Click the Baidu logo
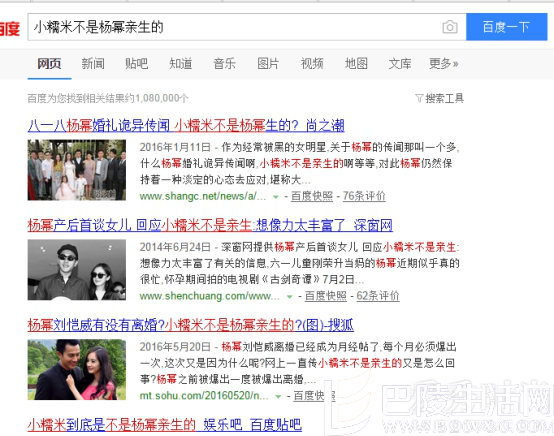Viewport: 554px width, 436px height. coord(10,28)
